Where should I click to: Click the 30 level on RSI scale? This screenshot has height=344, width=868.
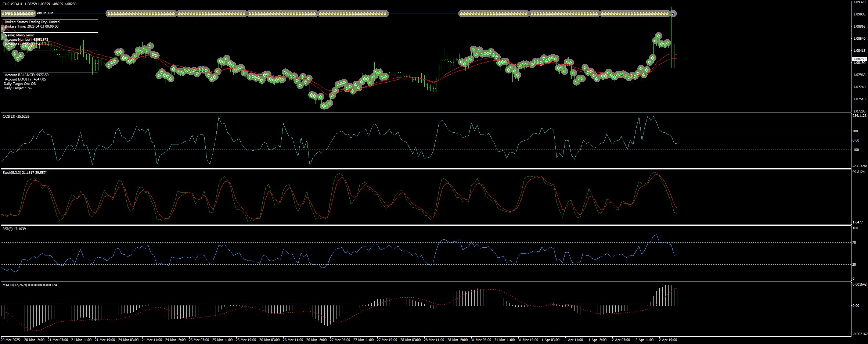(x=854, y=265)
